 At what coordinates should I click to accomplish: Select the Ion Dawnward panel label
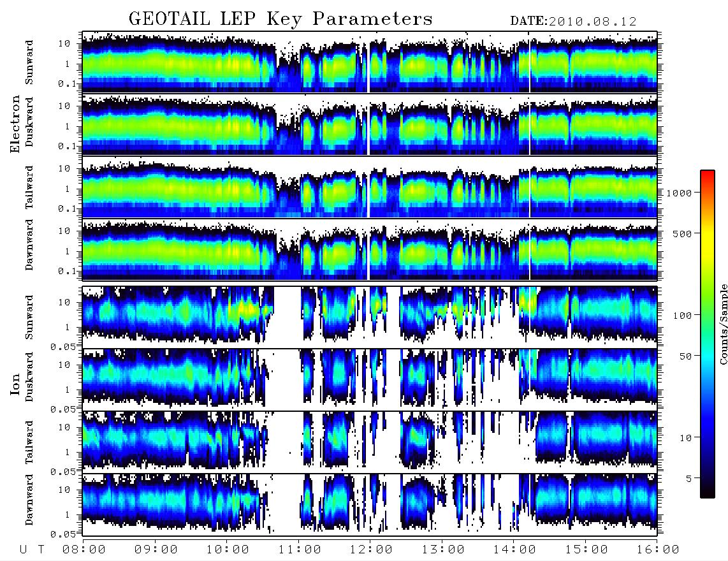29,500
